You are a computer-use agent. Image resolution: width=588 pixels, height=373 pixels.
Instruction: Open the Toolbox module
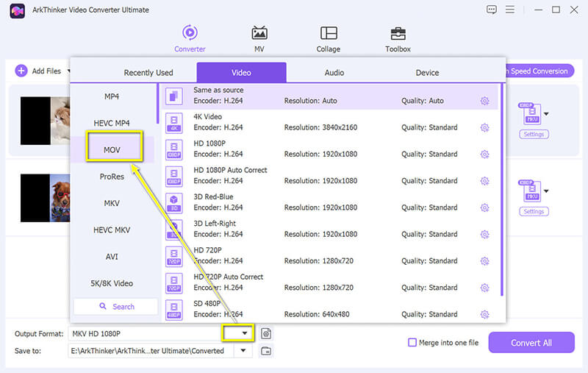[x=398, y=38]
